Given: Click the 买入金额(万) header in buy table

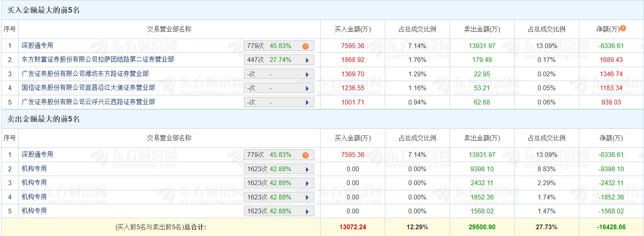Looking at the screenshot, I should pos(352,29).
